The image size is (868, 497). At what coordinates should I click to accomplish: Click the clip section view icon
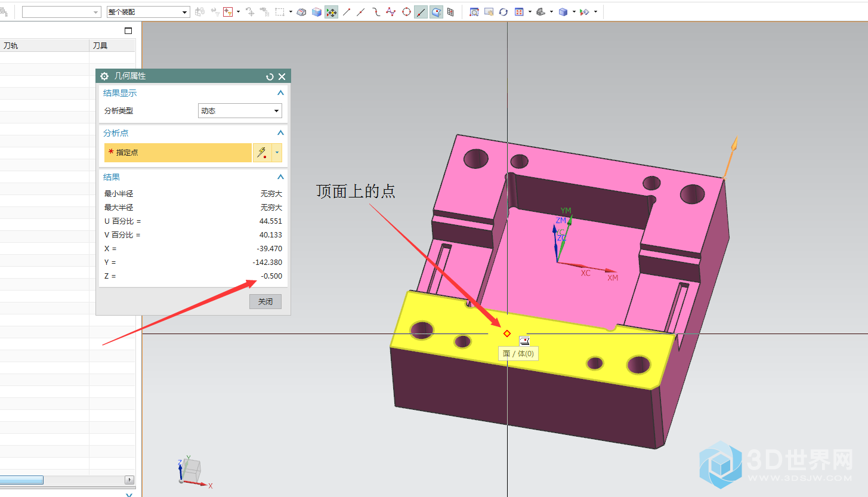[x=585, y=12]
